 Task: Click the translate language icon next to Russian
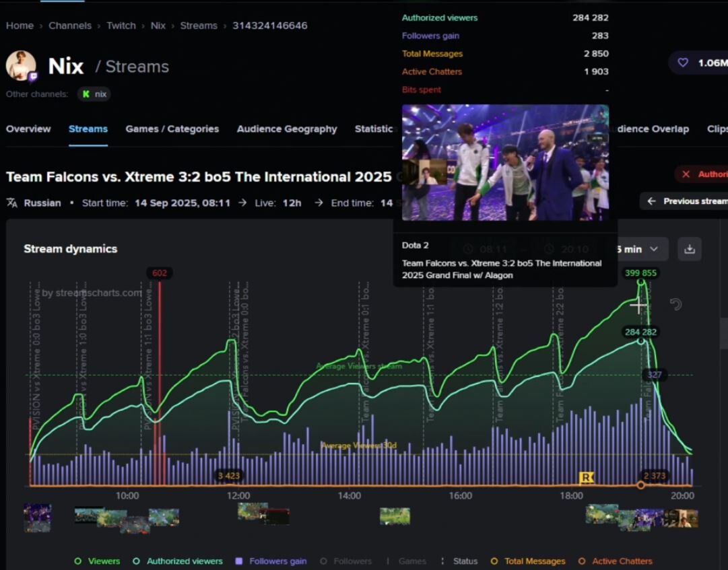click(12, 203)
